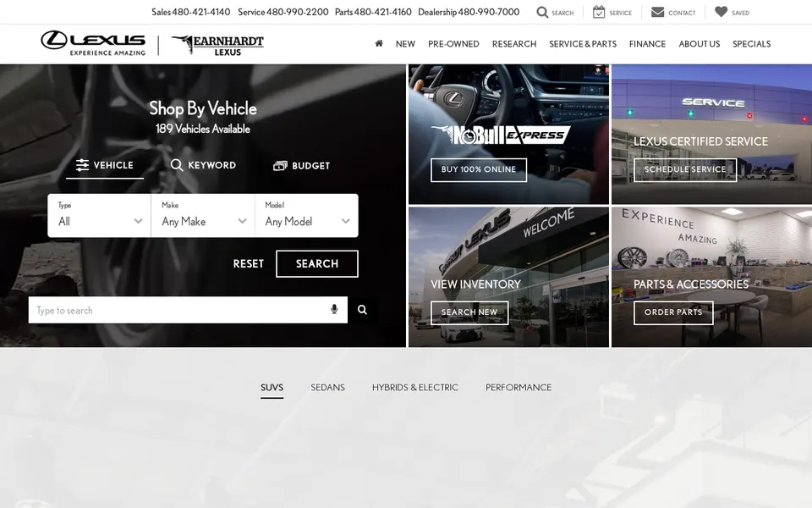
Task: Click the RESET button
Action: click(x=249, y=264)
